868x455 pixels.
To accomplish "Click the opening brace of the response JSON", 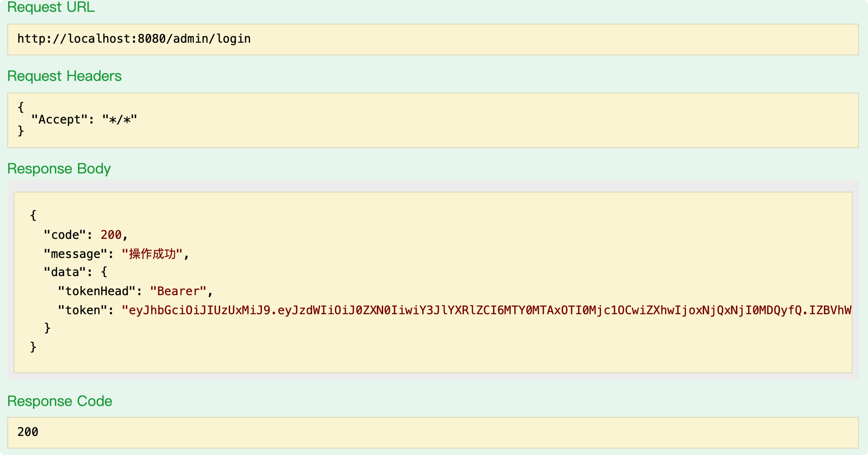I will click(x=33, y=215).
